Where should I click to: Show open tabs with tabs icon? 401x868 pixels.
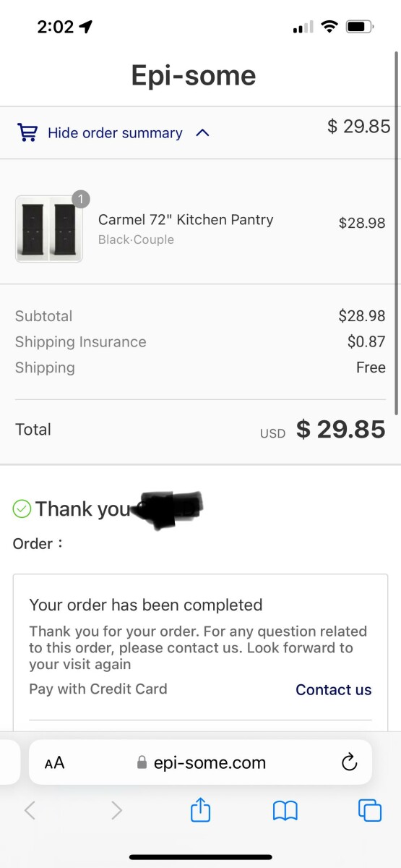[x=370, y=810]
